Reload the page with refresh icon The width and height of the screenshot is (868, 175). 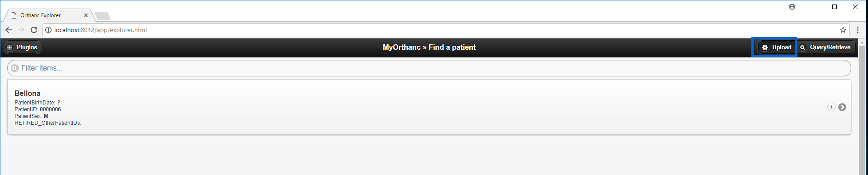(34, 30)
